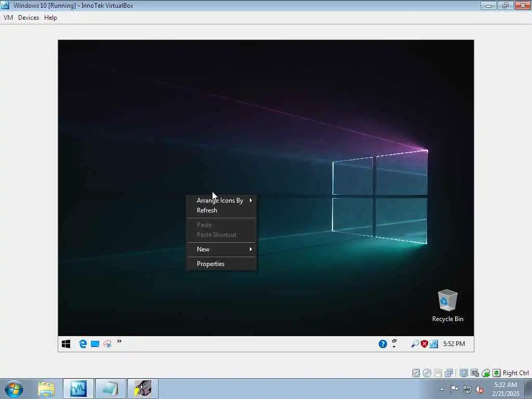This screenshot has height=399, width=532.
Task: Click the muted volume tray icon
Action: click(480, 389)
